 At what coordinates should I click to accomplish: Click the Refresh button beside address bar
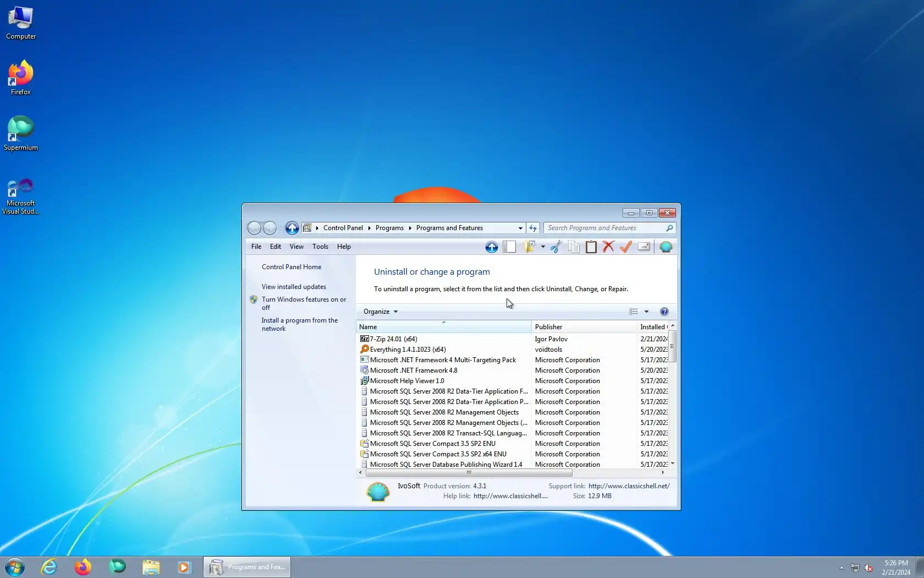(x=532, y=228)
